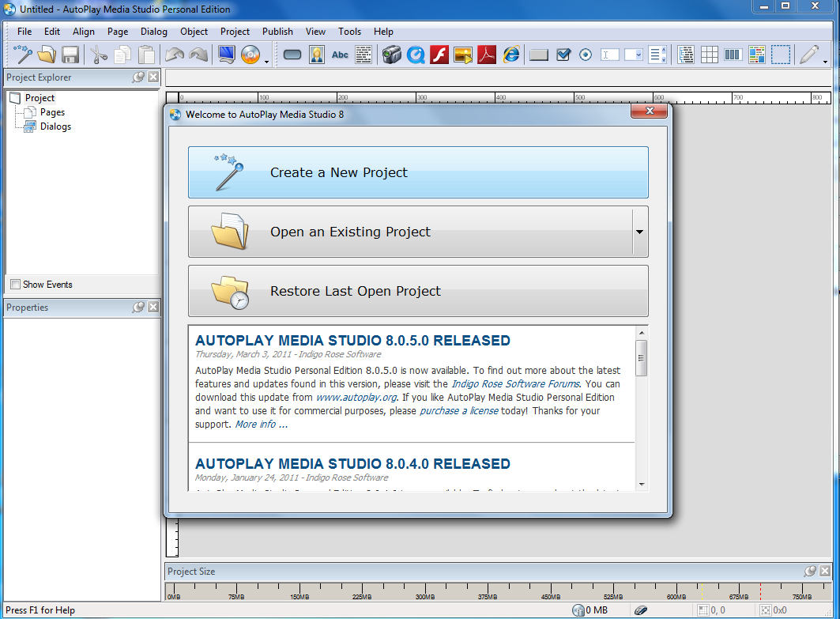Insert a Flash object from toolbar
The height and width of the screenshot is (619, 840).
[x=439, y=55]
